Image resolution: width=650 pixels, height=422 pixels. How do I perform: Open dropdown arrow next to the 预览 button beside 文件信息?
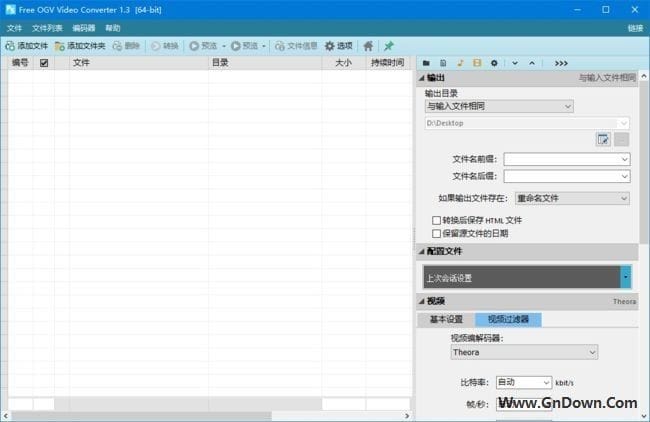tap(264, 46)
